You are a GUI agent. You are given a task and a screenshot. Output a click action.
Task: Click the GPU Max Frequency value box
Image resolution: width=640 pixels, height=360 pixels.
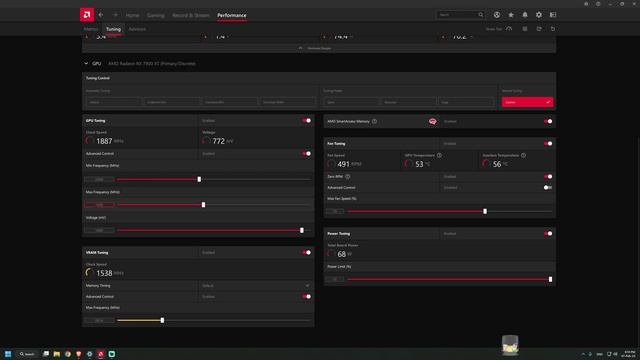[x=100, y=204]
